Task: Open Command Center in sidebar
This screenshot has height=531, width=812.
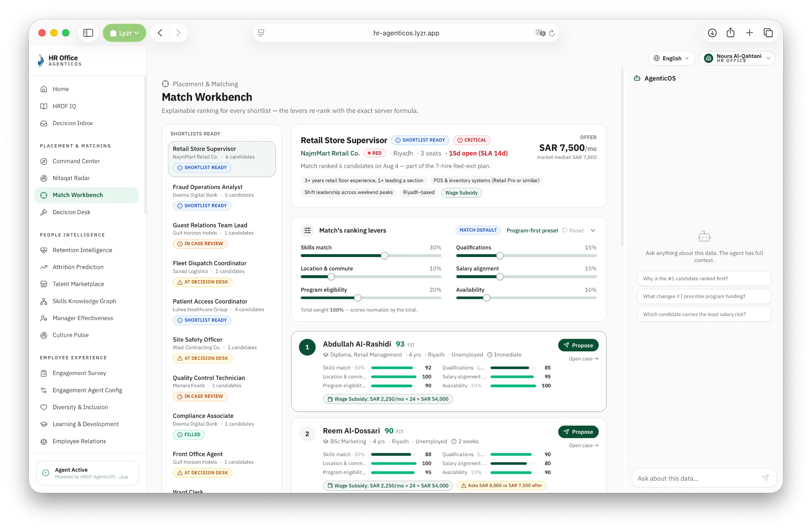Action: (86, 161)
